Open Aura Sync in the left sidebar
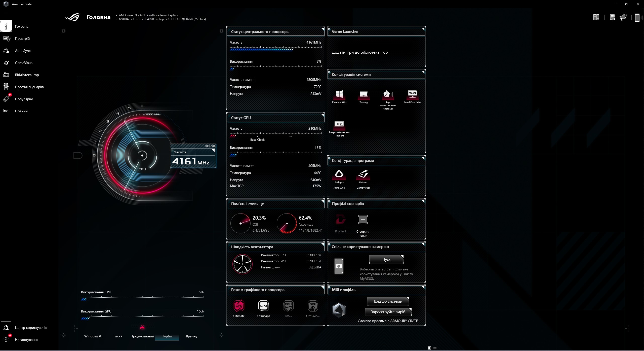 [23, 51]
